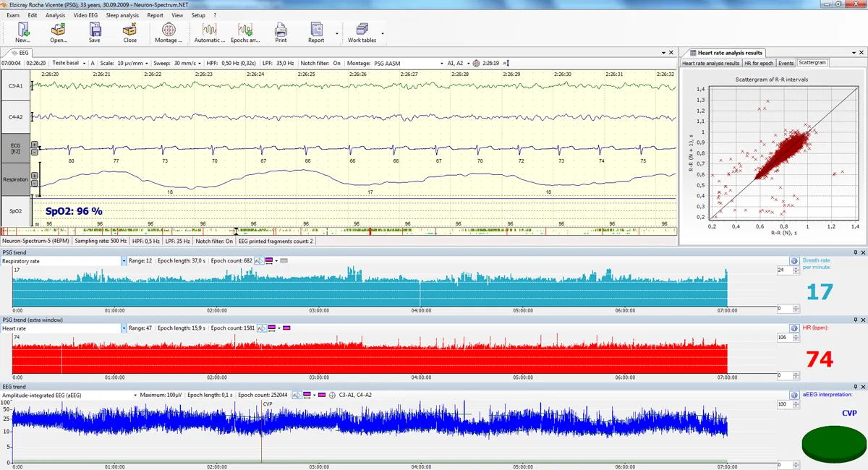Image resolution: width=868 pixels, height=470 pixels.
Task: Increase ECG channel gain with plus button
Action: (34, 145)
